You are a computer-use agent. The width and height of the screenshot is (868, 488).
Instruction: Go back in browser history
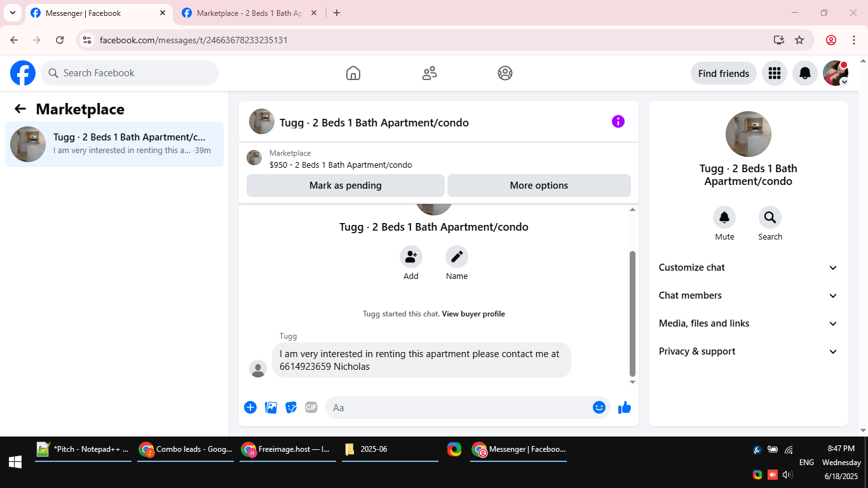14,40
